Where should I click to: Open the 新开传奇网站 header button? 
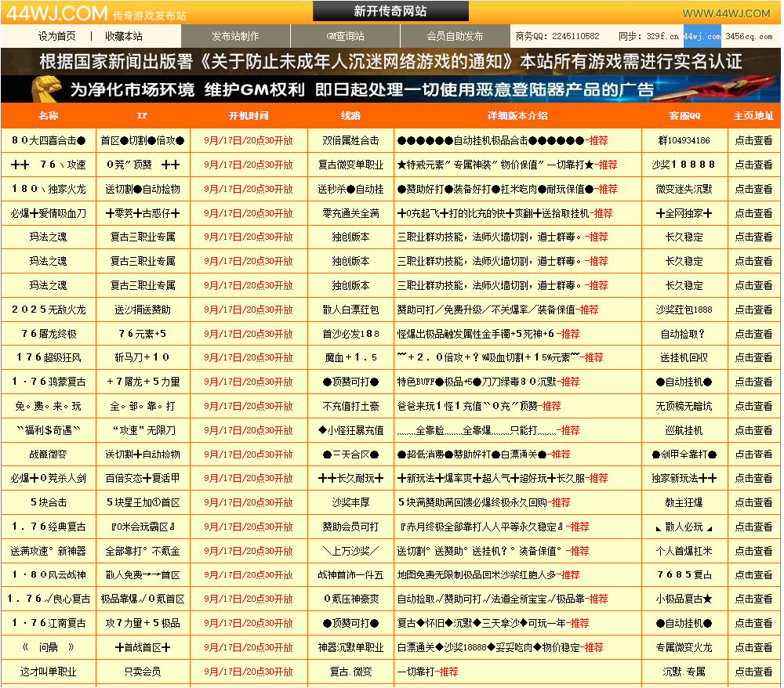[390, 11]
